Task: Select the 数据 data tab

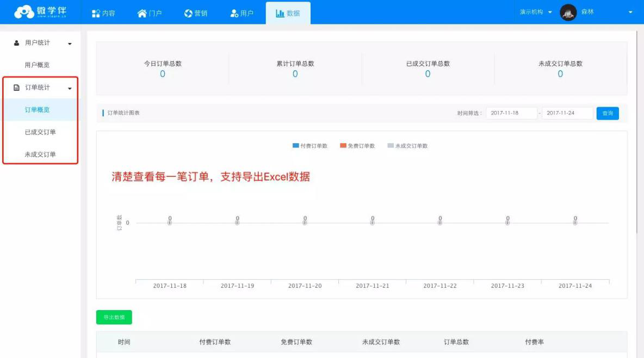Action: [288, 13]
